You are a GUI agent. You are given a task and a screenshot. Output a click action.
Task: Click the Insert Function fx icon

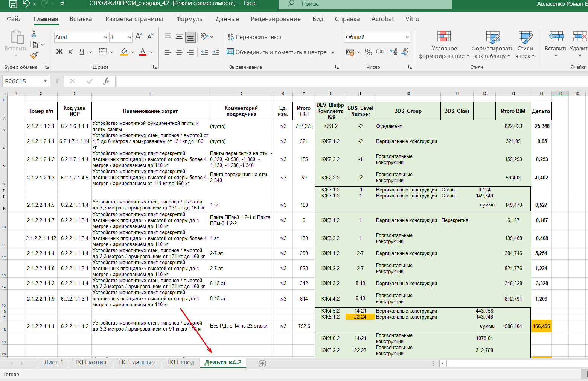point(106,81)
